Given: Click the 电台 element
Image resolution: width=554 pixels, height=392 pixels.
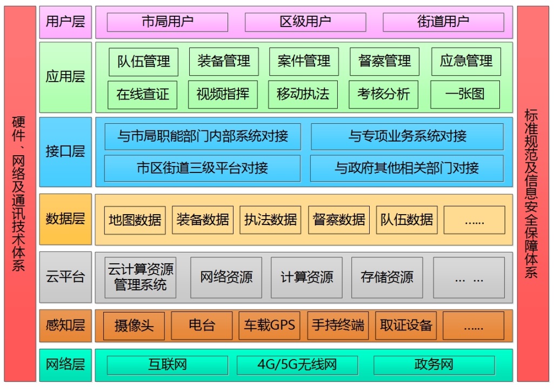Looking at the screenshot, I should [202, 325].
